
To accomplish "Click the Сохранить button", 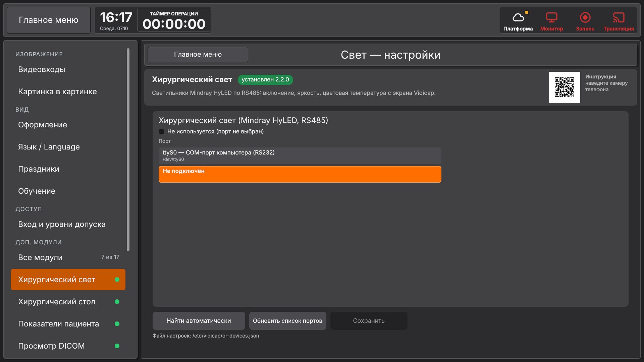I will pyautogui.click(x=369, y=321).
